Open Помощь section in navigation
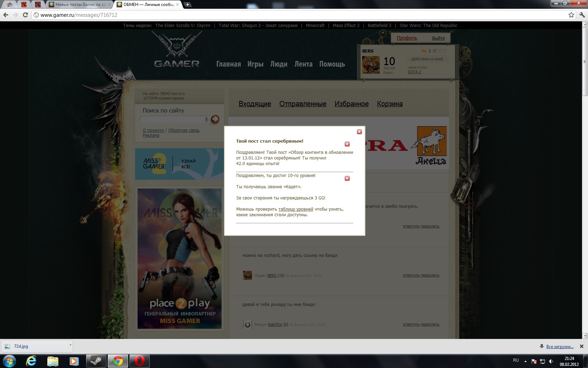The width and height of the screenshot is (588, 368). pyautogui.click(x=332, y=64)
